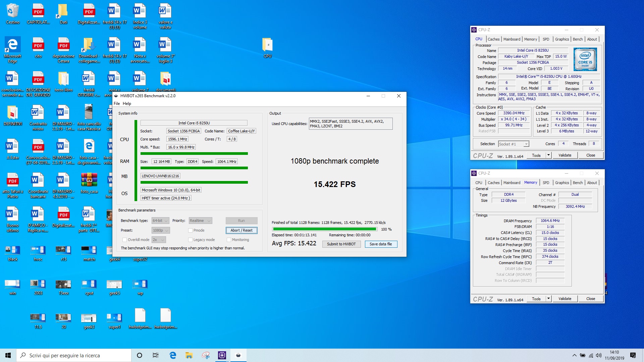Image resolution: width=644 pixels, height=362 pixels.
Task: Open the Overkill 2x multiplier dropdown
Action: coord(159,240)
